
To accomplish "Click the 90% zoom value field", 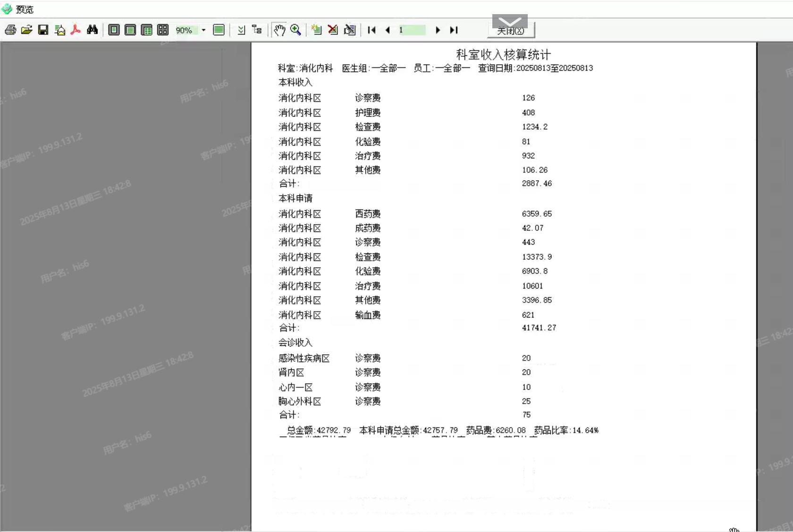I will tap(186, 30).
